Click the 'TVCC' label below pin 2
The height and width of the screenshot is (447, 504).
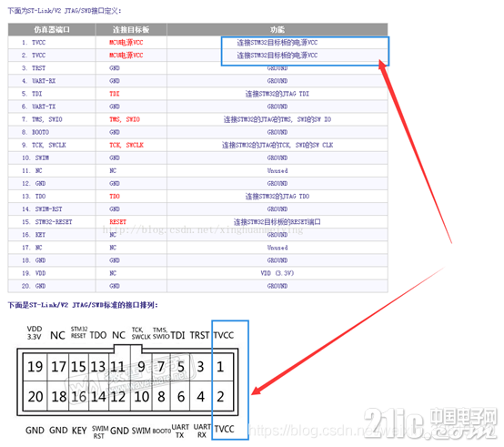pos(225,429)
